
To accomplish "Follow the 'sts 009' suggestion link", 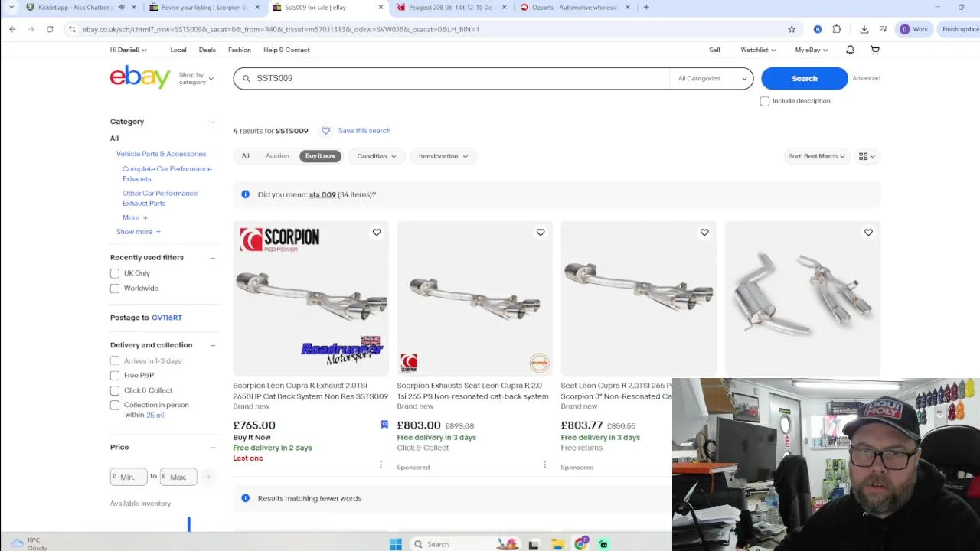I will point(322,194).
